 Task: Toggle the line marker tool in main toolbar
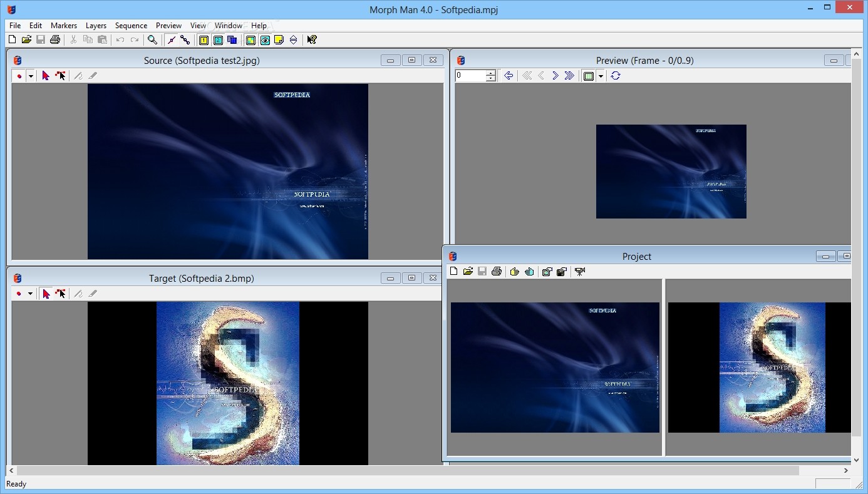(x=171, y=39)
